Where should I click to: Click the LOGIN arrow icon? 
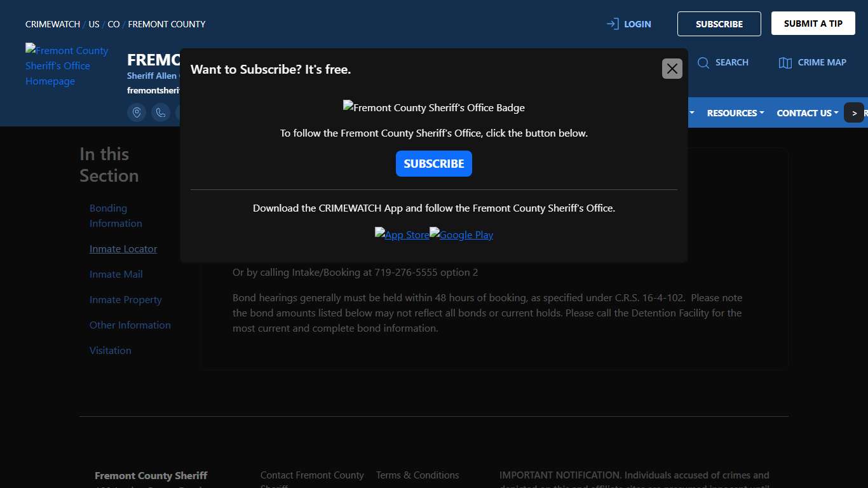(x=612, y=24)
